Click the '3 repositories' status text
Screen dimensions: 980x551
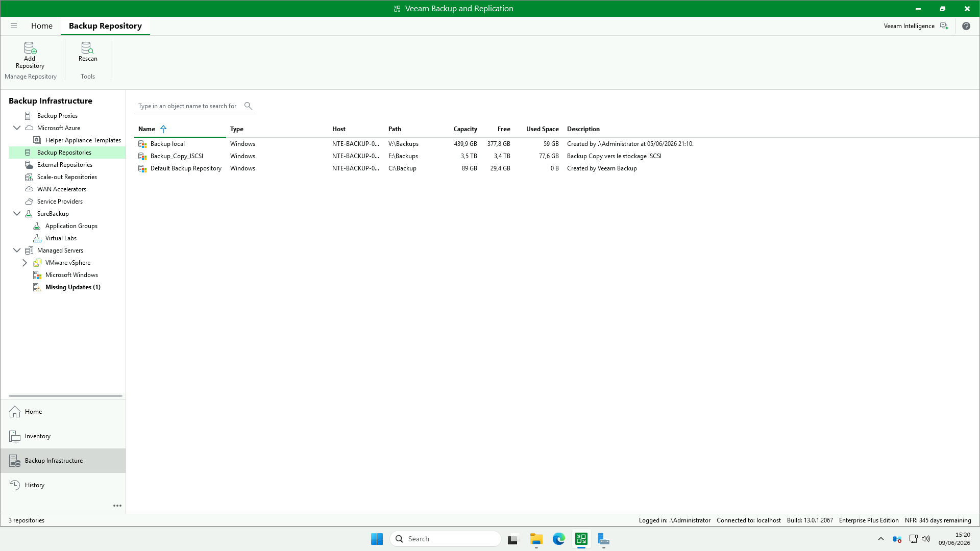[x=27, y=520]
